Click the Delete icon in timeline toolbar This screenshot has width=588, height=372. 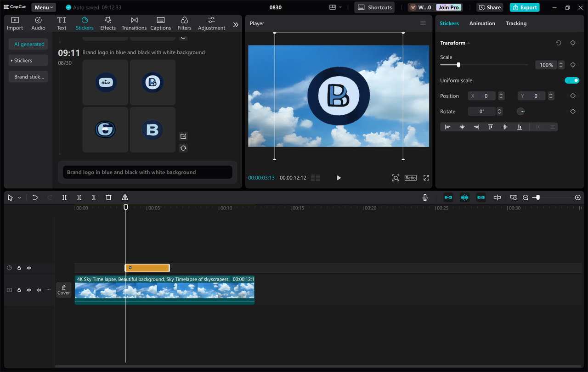click(108, 197)
